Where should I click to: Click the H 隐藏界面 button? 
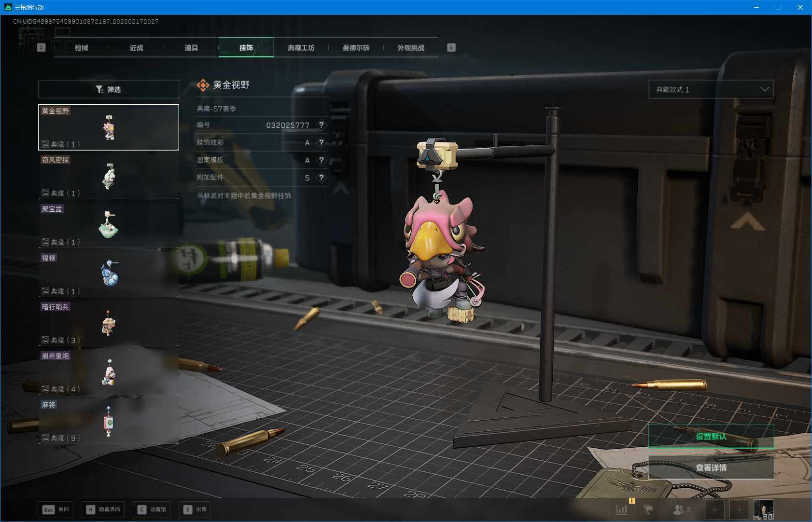(103, 509)
